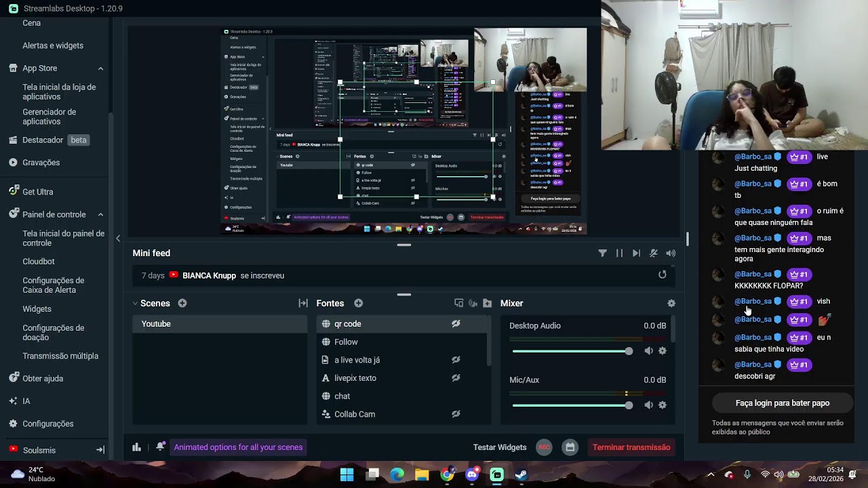Show hidden system tray icons chevron

tap(711, 474)
